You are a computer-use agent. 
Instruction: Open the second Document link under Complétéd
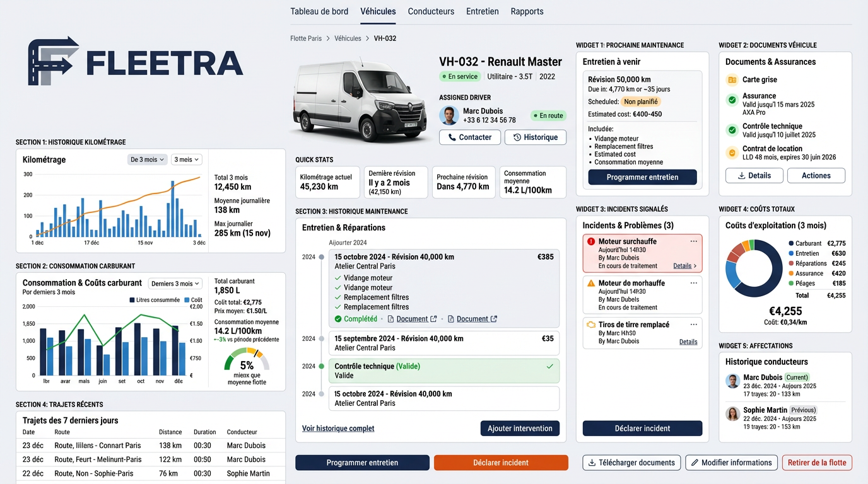click(472, 319)
